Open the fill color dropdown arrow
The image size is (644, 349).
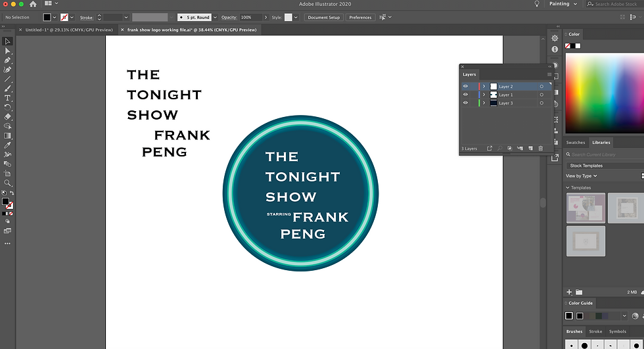point(54,17)
